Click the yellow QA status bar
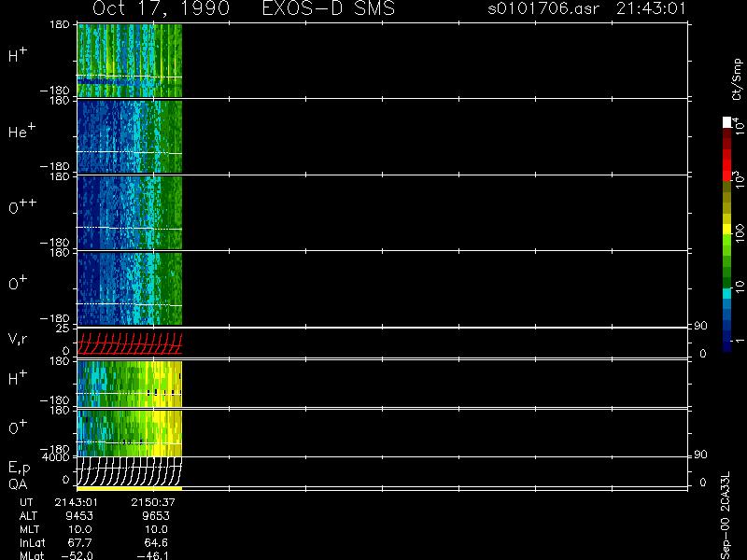The height and width of the screenshot is (560, 747). coord(130,488)
